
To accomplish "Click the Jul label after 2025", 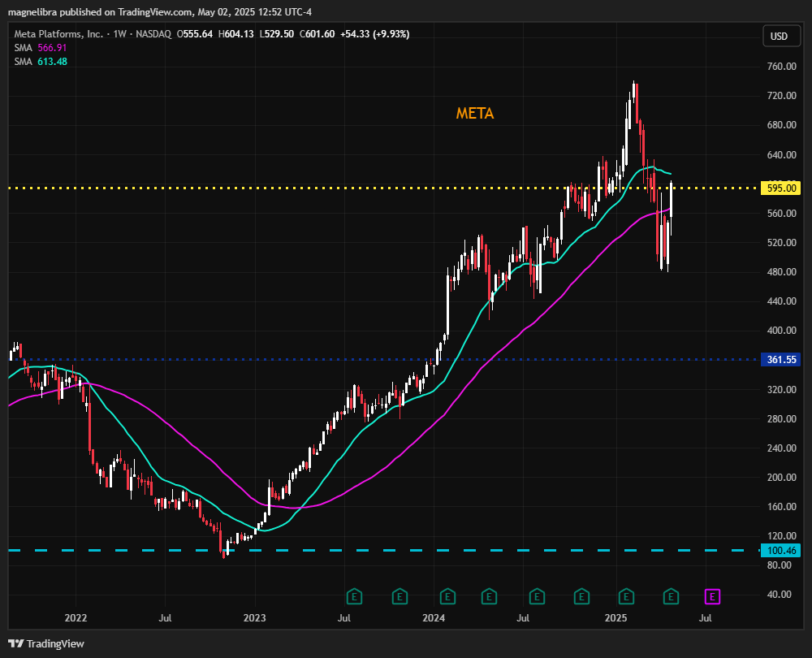I will [x=706, y=618].
